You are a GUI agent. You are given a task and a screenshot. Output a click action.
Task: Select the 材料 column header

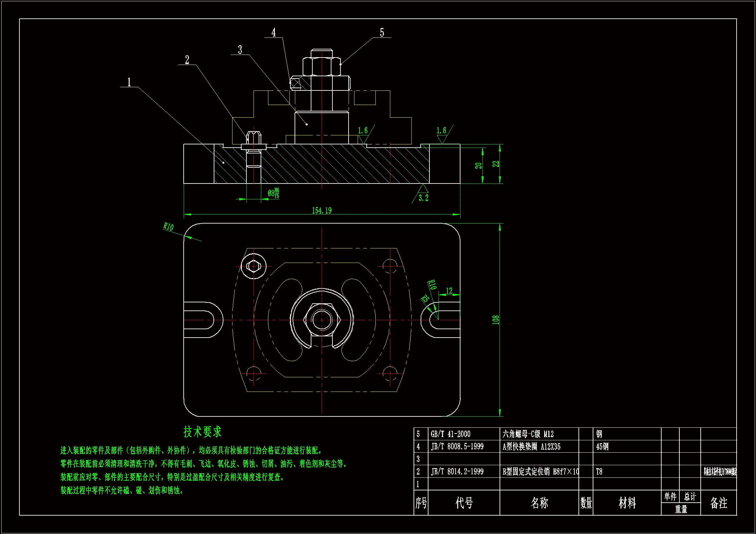coord(627,503)
